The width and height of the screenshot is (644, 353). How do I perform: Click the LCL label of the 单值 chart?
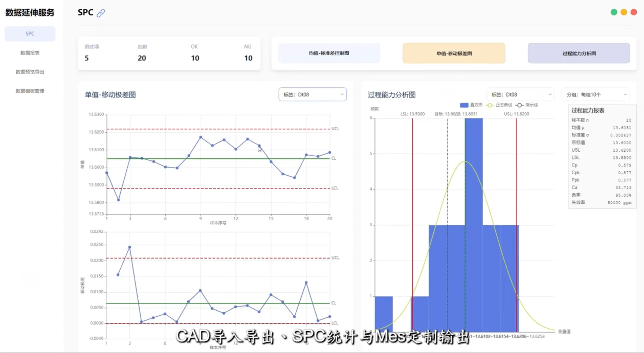(x=335, y=188)
